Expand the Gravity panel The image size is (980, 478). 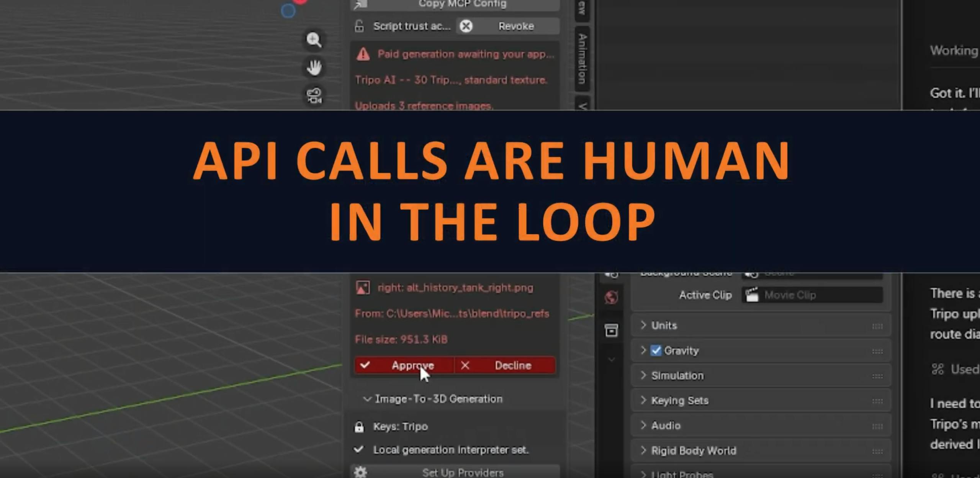(643, 350)
